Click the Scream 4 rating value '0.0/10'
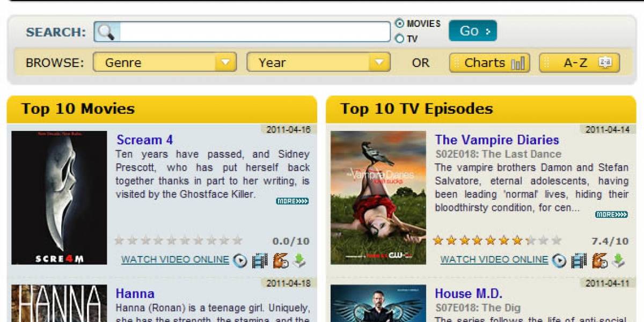This screenshot has width=644, height=322. (291, 241)
